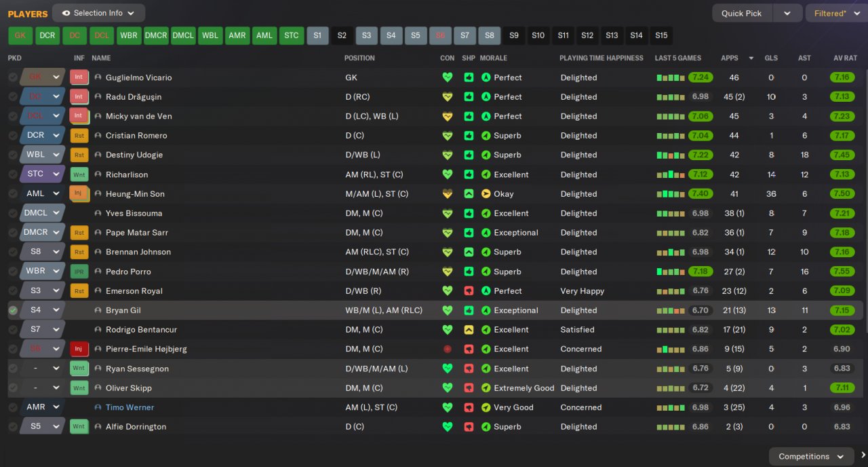
Task: Click the red Inj icon for Pierre-Emile Højbjerg
Action: click(79, 349)
